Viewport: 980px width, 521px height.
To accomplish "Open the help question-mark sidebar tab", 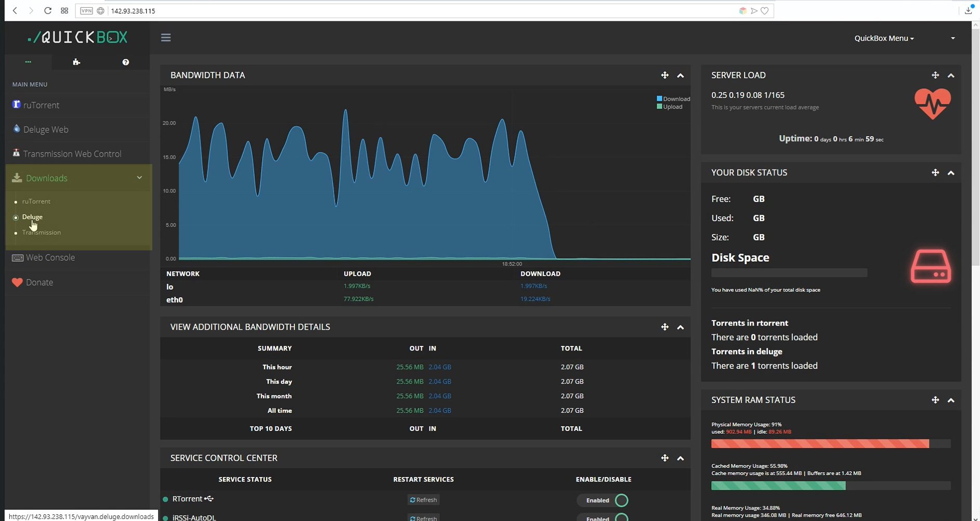I will [x=125, y=62].
